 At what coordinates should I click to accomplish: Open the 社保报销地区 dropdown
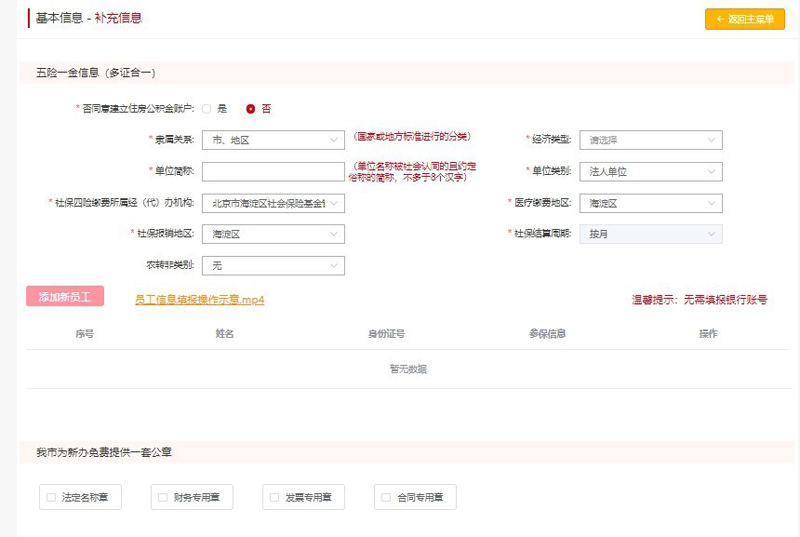(x=273, y=234)
